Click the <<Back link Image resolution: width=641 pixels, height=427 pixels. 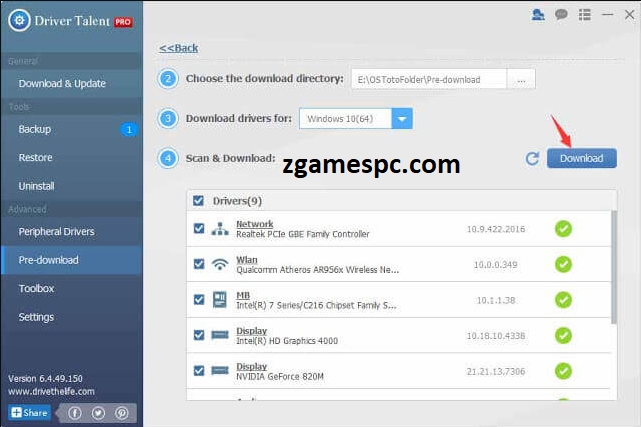179,48
